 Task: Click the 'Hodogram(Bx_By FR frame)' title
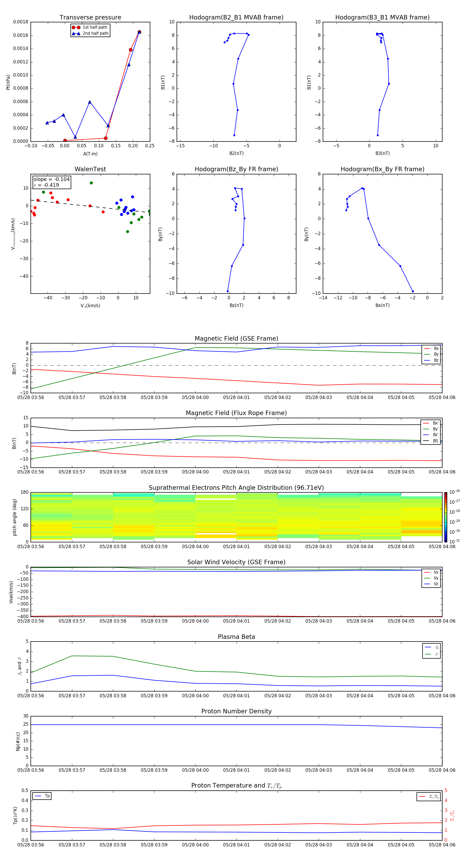pyautogui.click(x=382, y=169)
